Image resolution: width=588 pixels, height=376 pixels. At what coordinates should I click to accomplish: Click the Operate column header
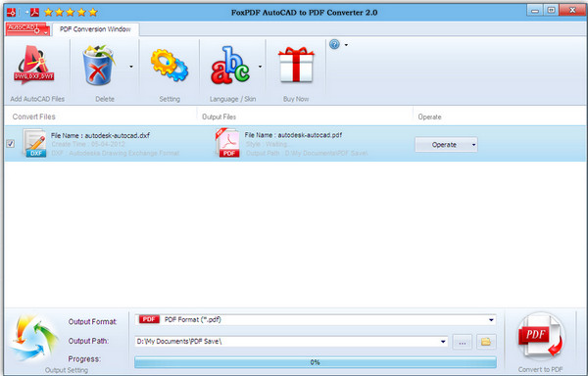(x=430, y=117)
